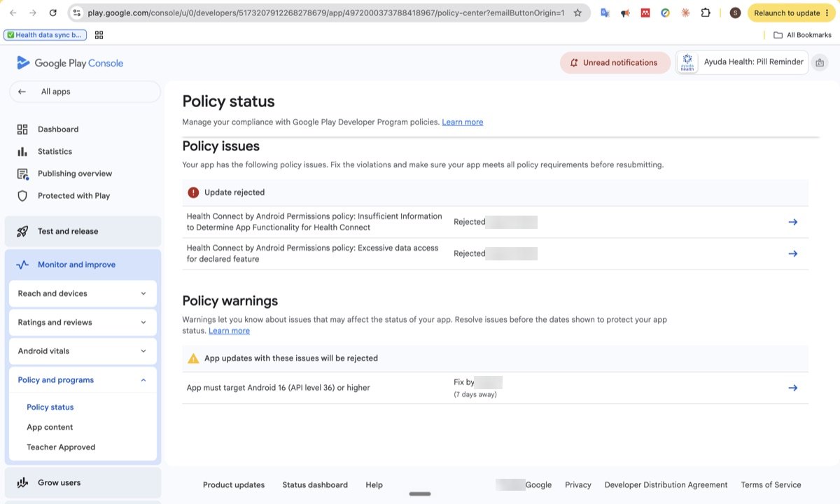
Task: Open the Extensions puzzle piece menu
Action: click(x=706, y=13)
